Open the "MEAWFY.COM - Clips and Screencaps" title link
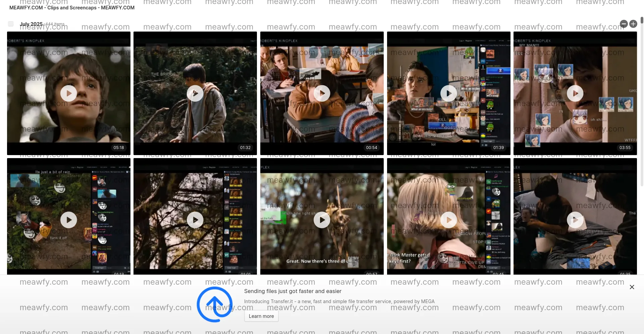This screenshot has height=334, width=644. [71, 7]
